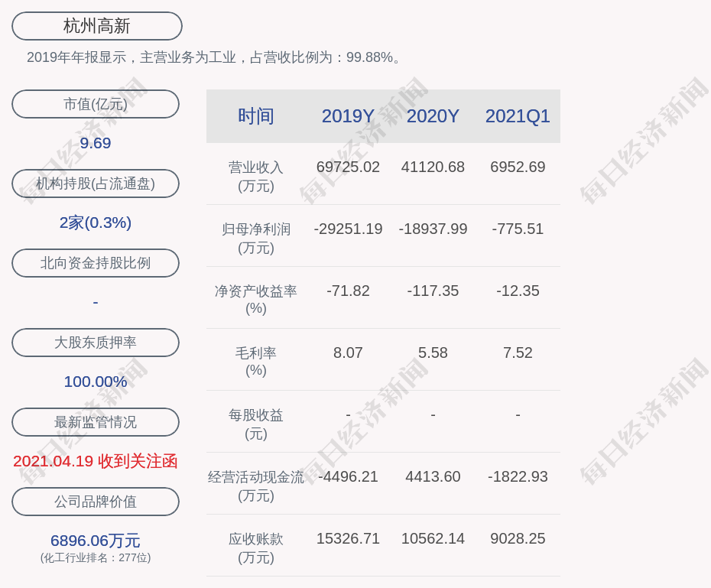
Task: Select net profit cell -775.51
Action: coord(518,229)
